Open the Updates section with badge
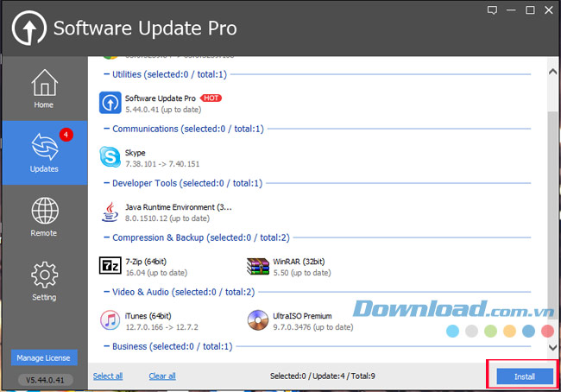 (44, 153)
